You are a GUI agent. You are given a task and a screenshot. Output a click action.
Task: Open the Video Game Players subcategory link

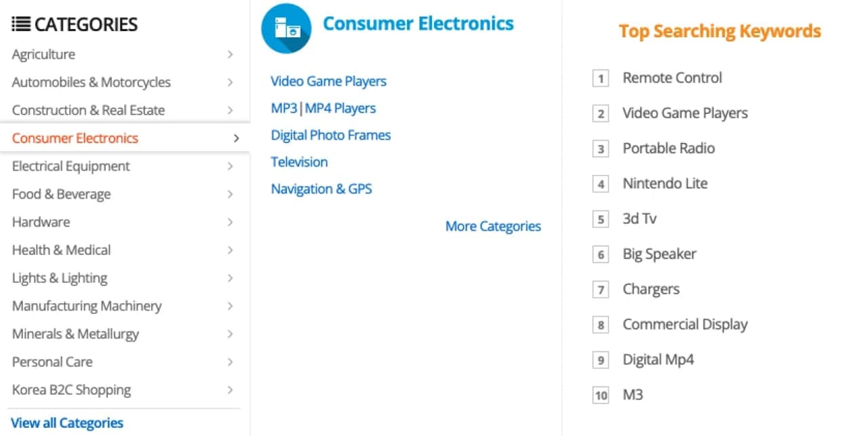tap(328, 81)
